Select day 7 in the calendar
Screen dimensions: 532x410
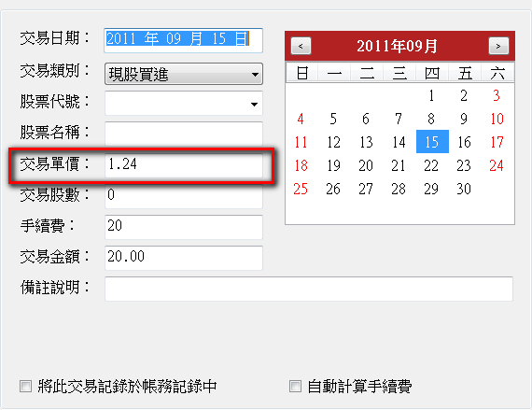[399, 119]
